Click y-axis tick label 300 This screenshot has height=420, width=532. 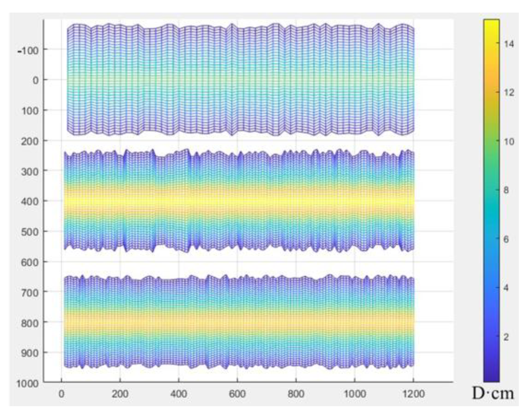coord(30,171)
